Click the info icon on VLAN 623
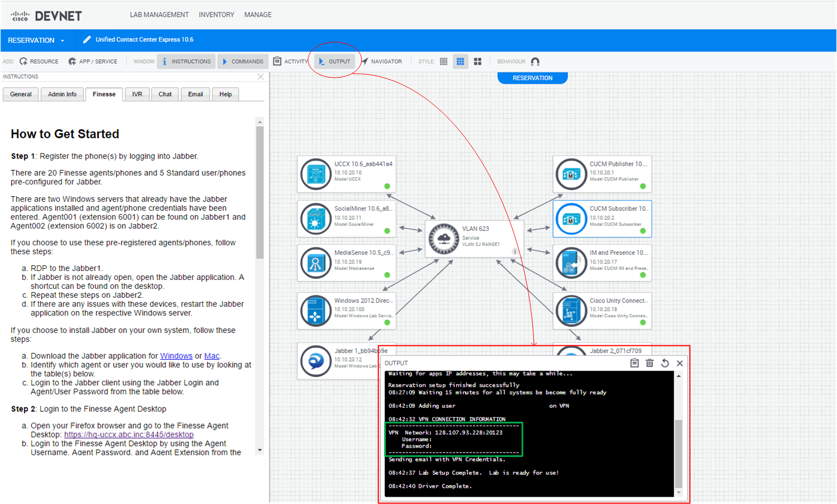This screenshot has height=504, width=837. (515, 251)
